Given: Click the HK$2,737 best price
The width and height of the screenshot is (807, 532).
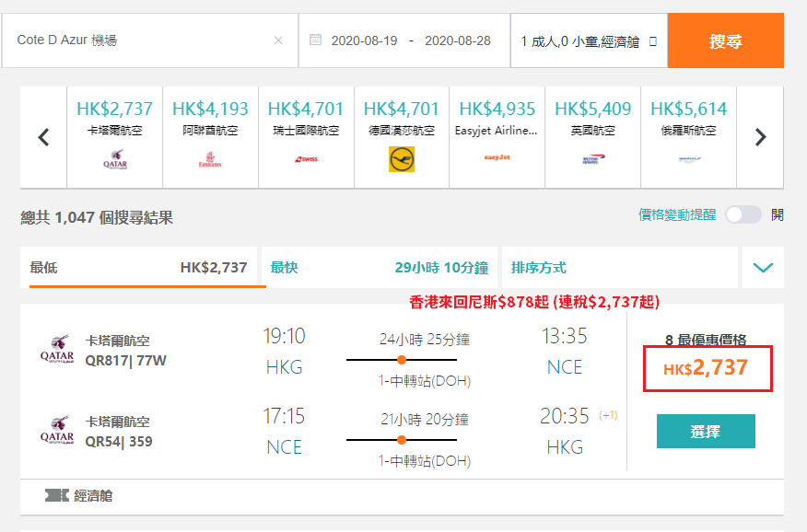Looking at the screenshot, I should [705, 368].
